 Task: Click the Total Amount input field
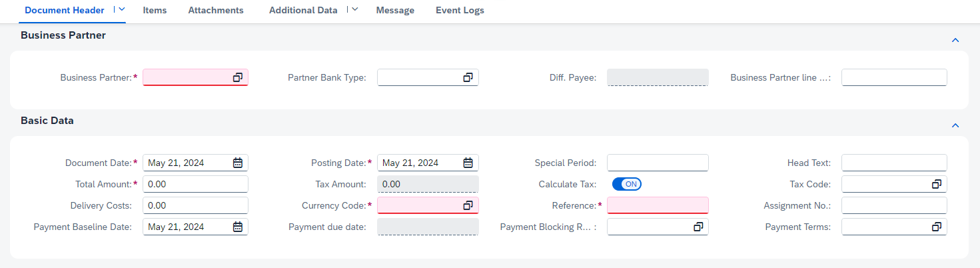pos(195,184)
